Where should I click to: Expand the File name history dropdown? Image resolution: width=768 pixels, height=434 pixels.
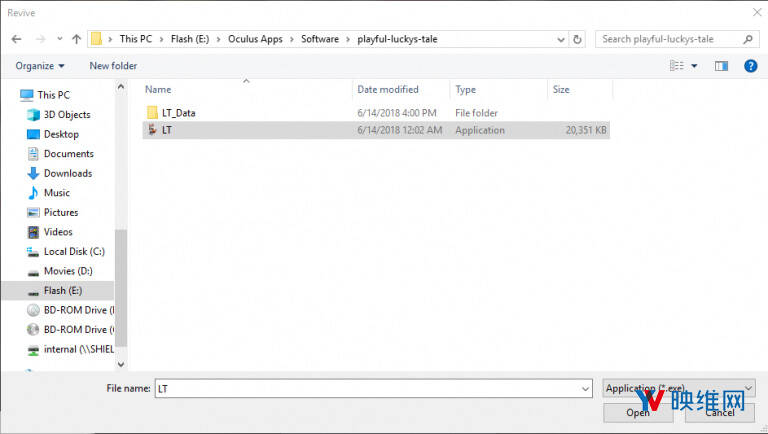coord(585,388)
